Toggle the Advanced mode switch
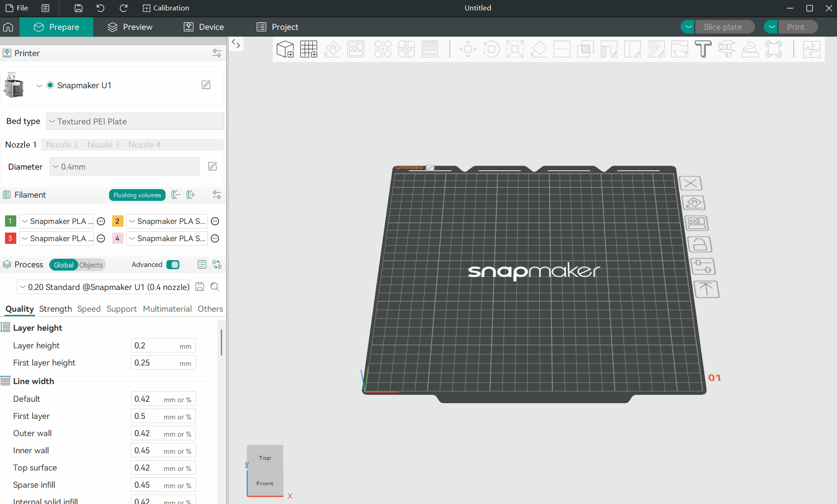The image size is (837, 504). pos(173,265)
